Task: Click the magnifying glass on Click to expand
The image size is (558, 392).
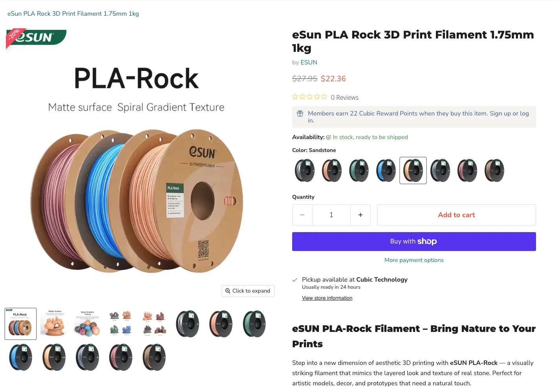Action: (228, 291)
